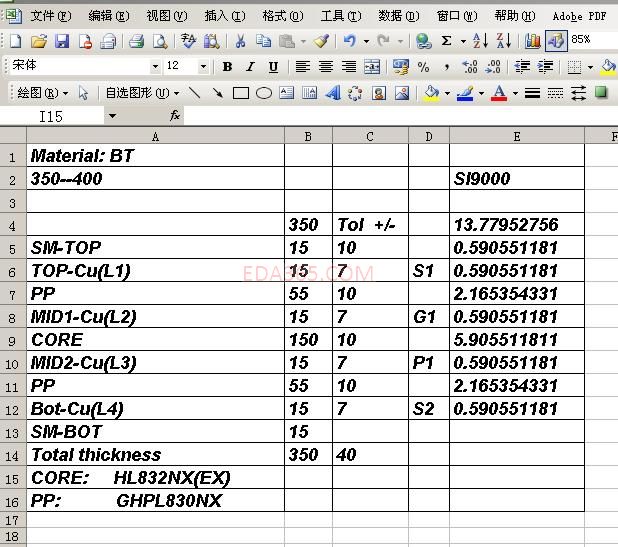Select the Rectangle drawing tool
Screen dimensions: 618x547
(x=240, y=93)
